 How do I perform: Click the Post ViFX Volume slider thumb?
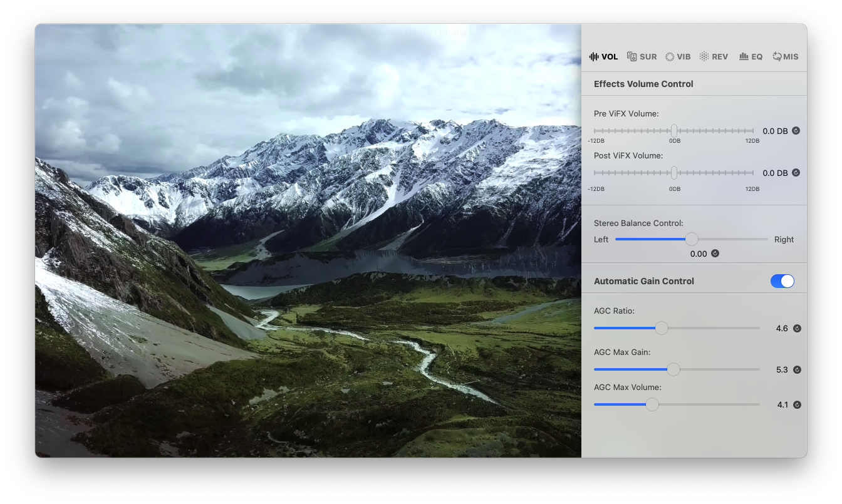point(674,173)
